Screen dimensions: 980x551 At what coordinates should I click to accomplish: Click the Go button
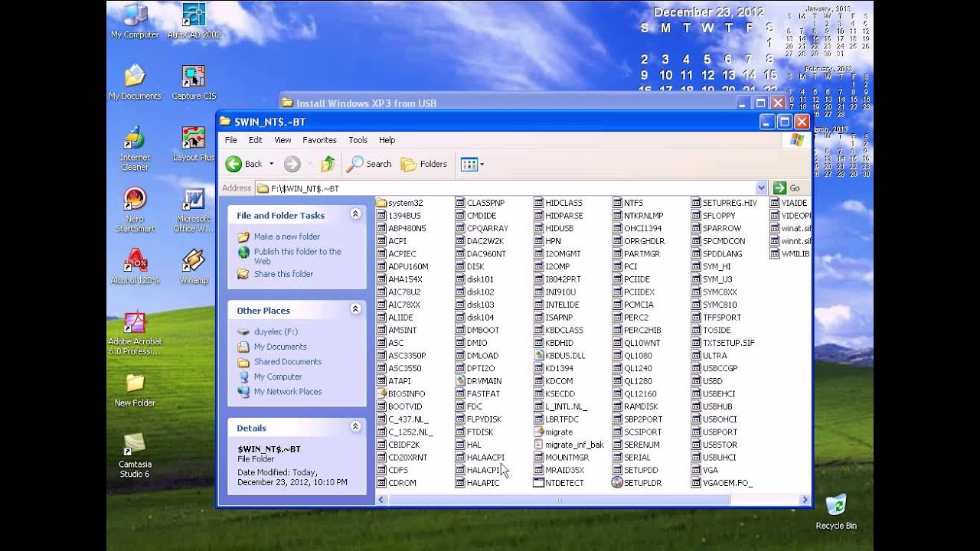tap(787, 188)
